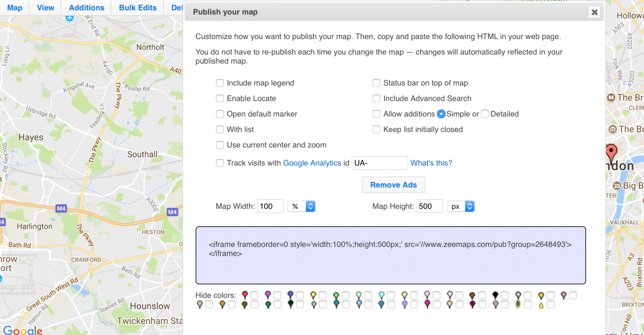Open the Bulk Edits menu
This screenshot has width=644, height=335.
[x=137, y=8]
